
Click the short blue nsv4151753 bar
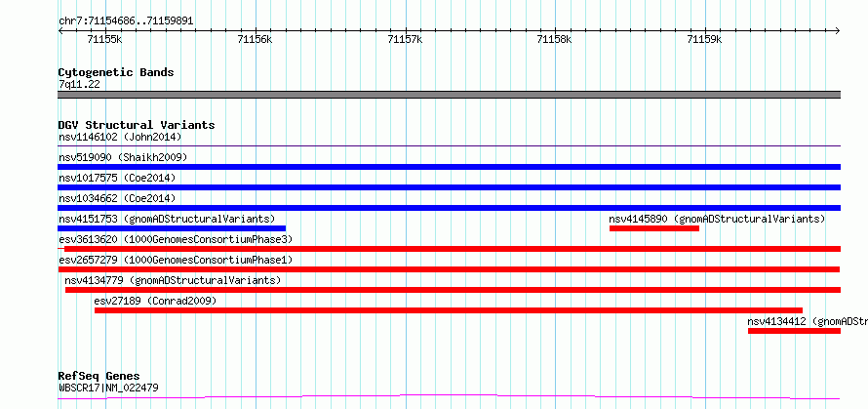point(172,228)
